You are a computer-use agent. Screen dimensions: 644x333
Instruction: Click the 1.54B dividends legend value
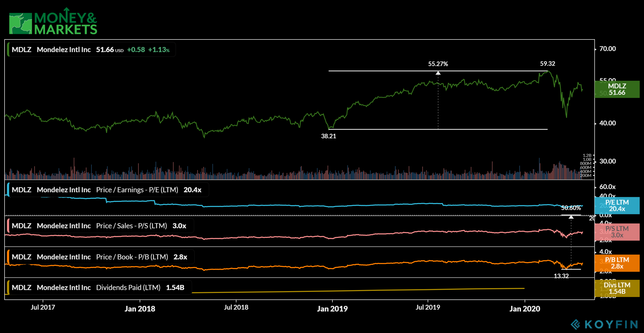[x=175, y=288]
